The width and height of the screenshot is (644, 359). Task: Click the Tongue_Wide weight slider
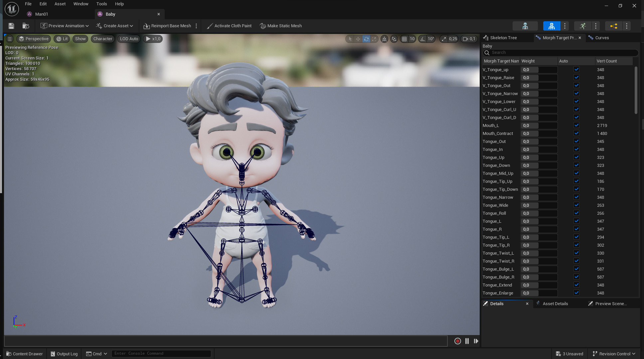point(539,205)
